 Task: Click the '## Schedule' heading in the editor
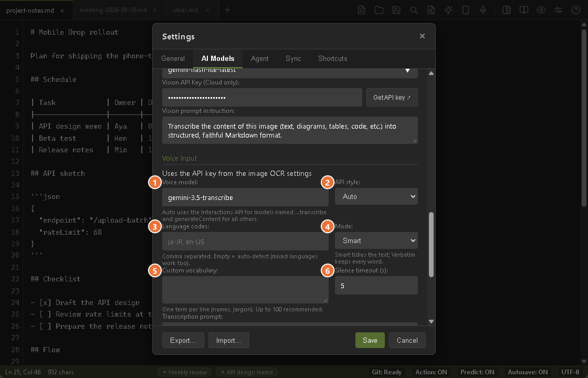point(54,79)
